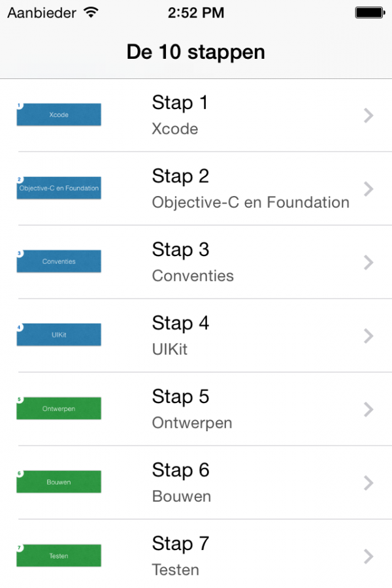Tap the Objective-C en Foundation thumbnail
The width and height of the screenshot is (392, 588).
point(59,188)
